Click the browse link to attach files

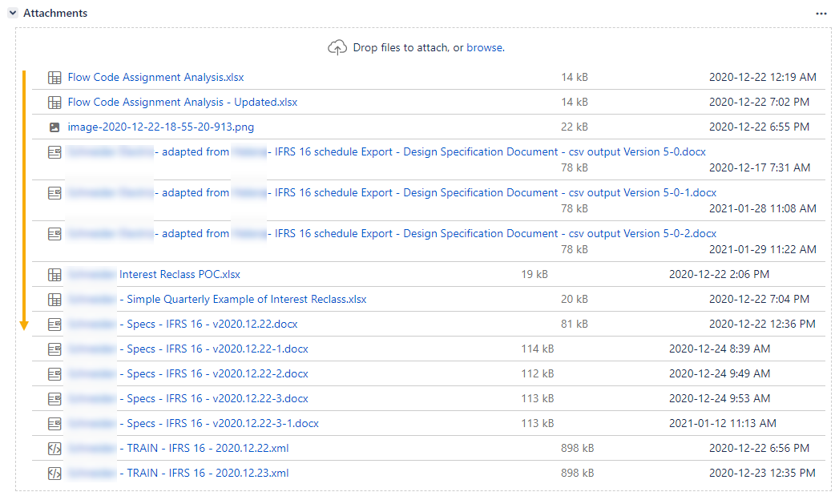484,47
